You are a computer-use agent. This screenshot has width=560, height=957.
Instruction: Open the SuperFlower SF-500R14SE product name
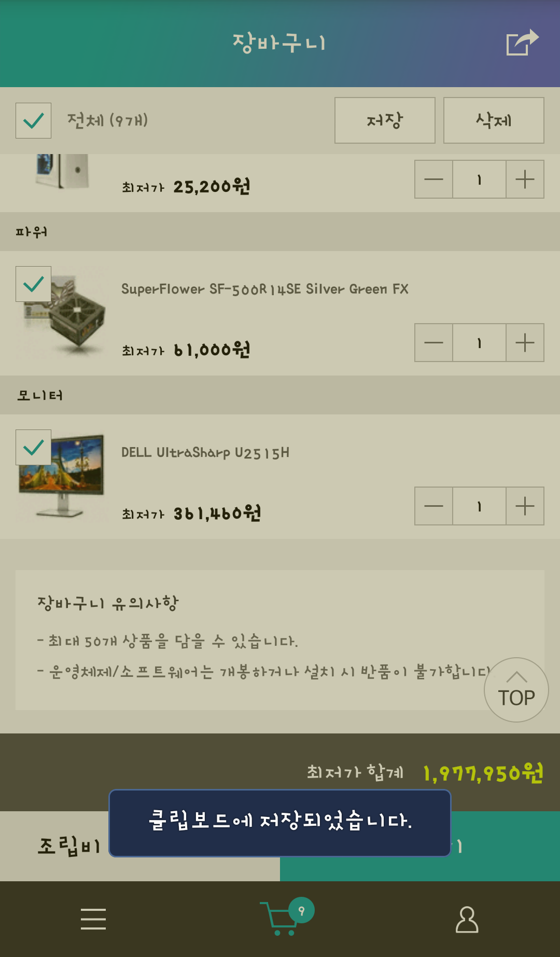point(265,289)
